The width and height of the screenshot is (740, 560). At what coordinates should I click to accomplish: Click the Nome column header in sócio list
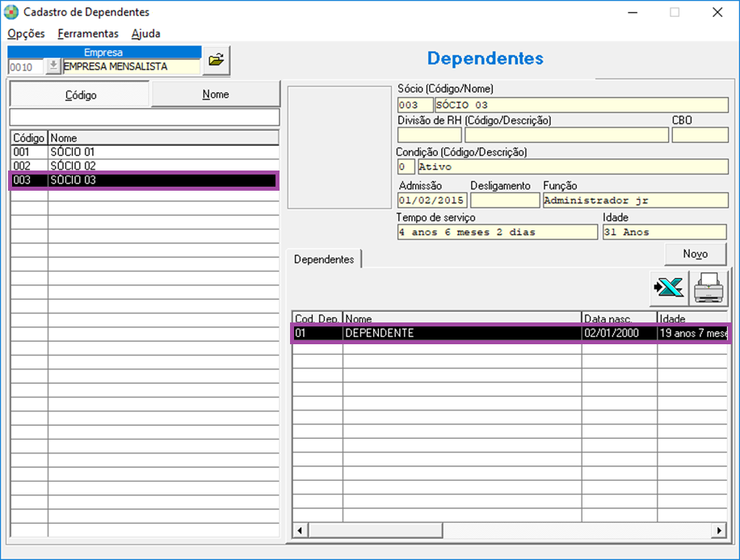(163, 138)
